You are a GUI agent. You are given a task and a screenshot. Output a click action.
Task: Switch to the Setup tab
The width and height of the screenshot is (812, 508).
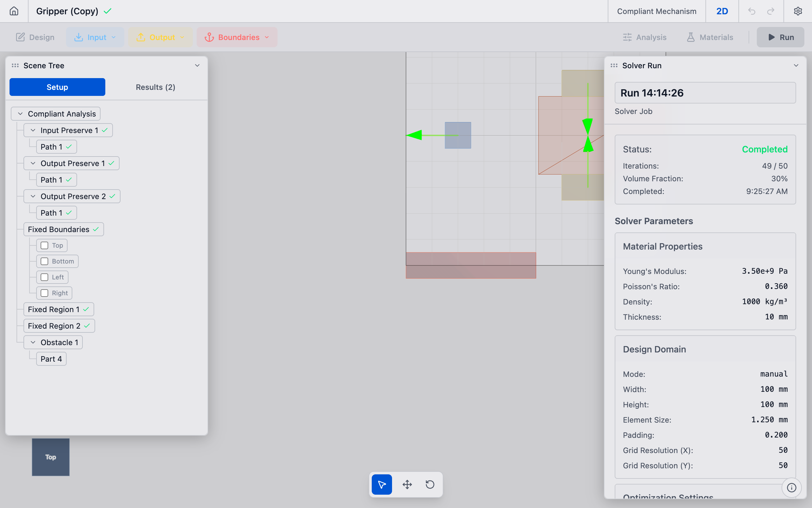click(x=57, y=87)
